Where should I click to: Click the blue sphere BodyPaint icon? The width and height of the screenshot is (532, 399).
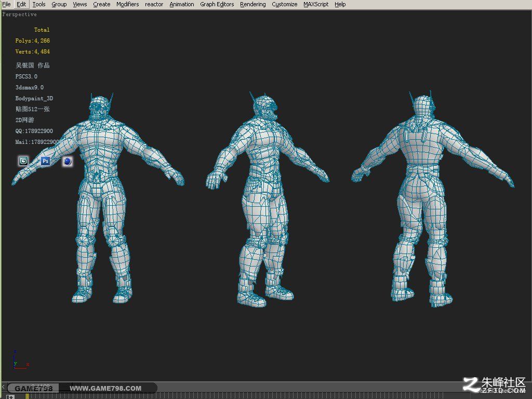coord(68,162)
